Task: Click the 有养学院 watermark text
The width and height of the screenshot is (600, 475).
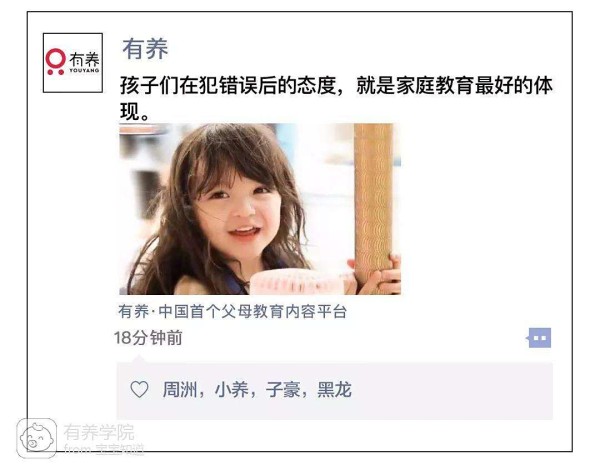Action: tap(99, 433)
